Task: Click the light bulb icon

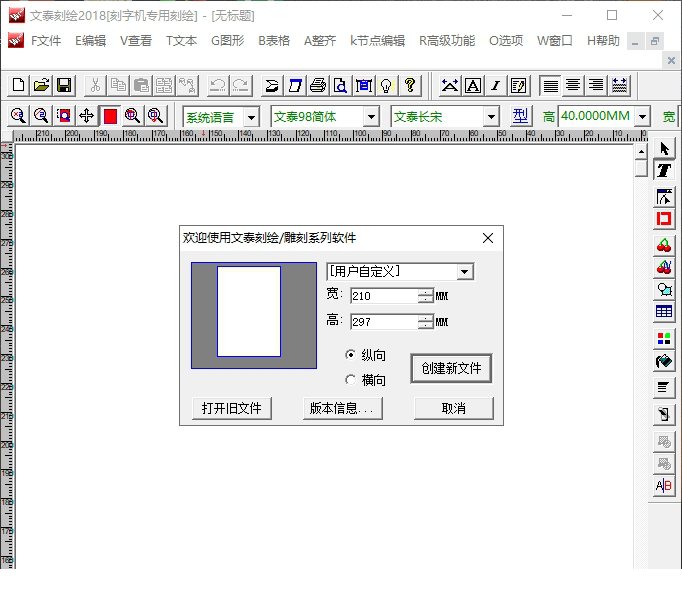Action: pyautogui.click(x=387, y=85)
